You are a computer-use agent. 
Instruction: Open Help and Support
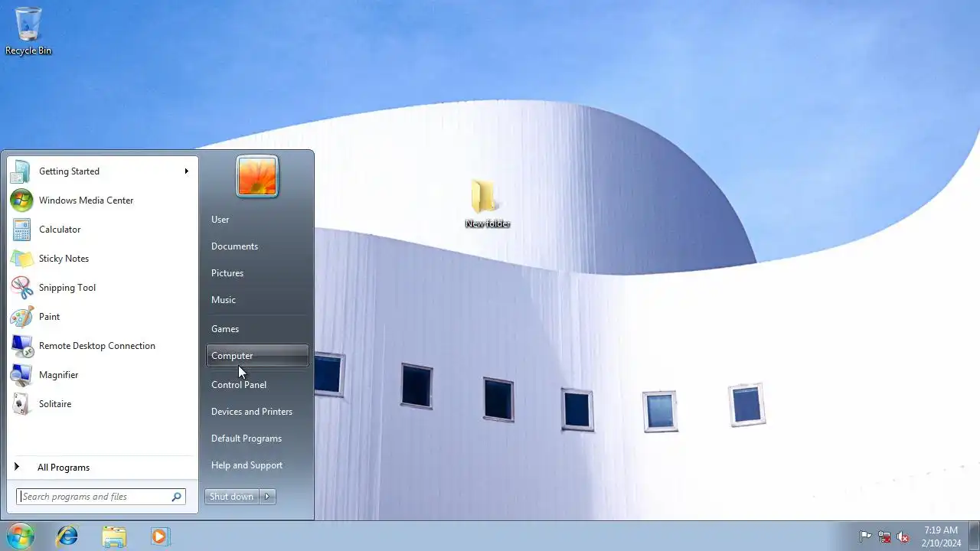coord(258,465)
